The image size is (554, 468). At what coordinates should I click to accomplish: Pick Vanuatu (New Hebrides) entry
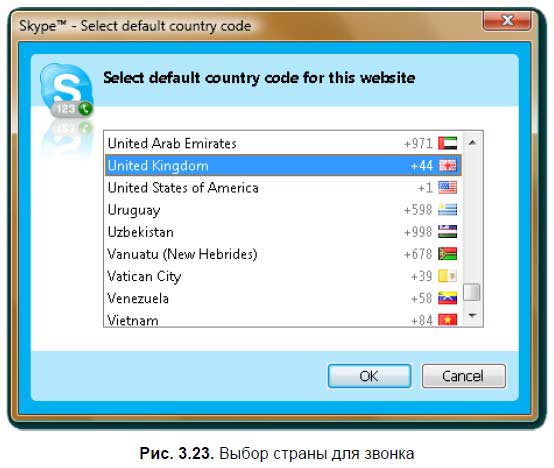click(x=283, y=254)
